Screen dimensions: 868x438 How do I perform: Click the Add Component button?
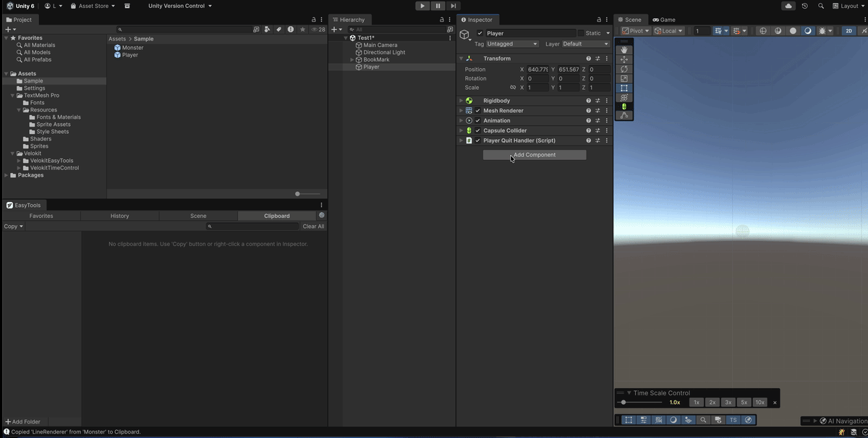[x=535, y=155]
